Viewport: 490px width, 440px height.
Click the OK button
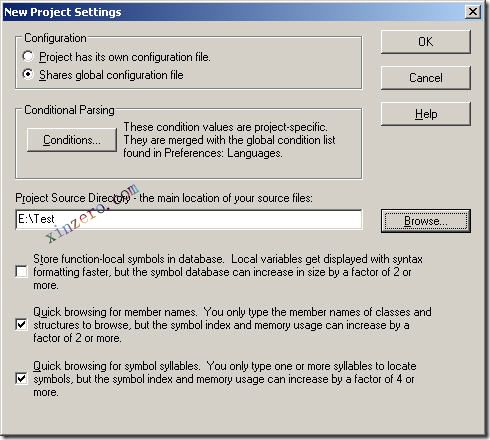click(426, 42)
